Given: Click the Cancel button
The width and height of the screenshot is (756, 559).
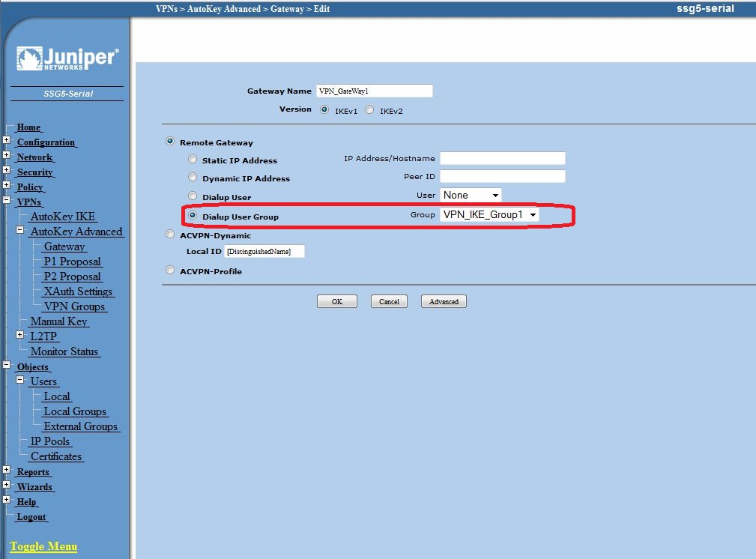Looking at the screenshot, I should point(389,301).
